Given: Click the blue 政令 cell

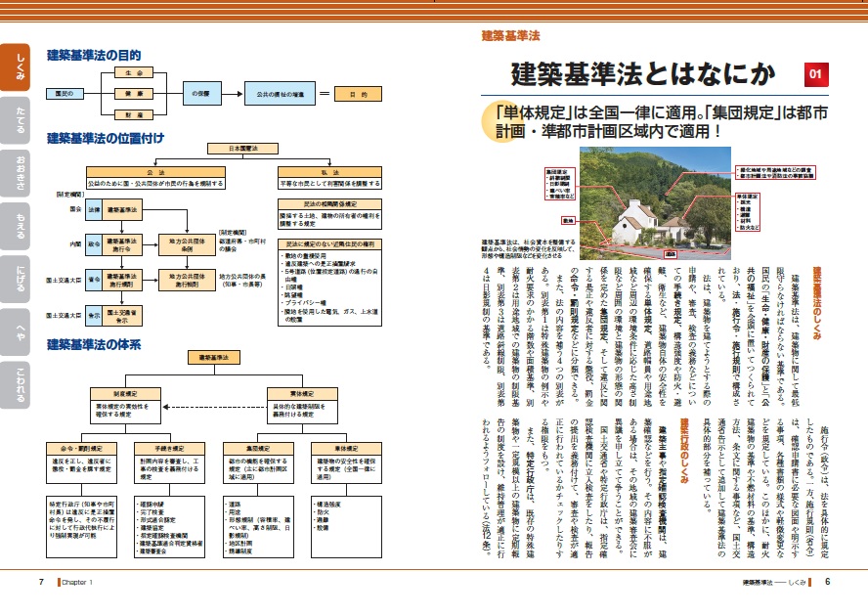Looking at the screenshot, I should point(94,244).
